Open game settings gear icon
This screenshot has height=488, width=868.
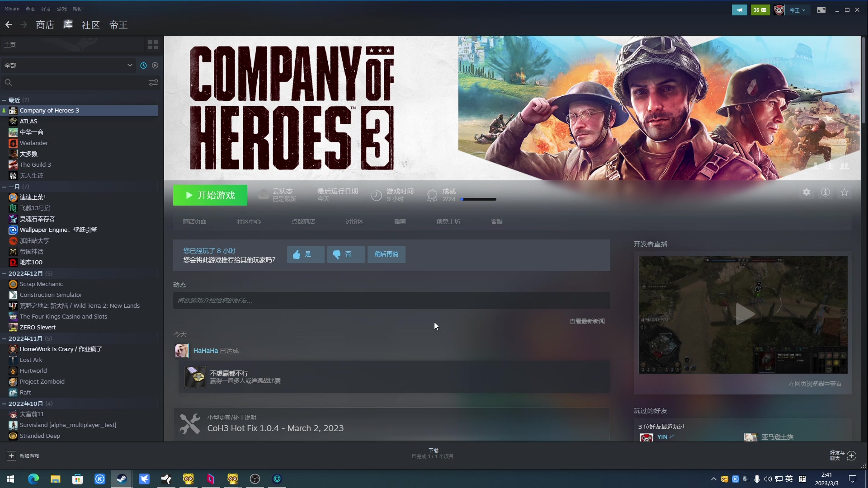click(807, 192)
